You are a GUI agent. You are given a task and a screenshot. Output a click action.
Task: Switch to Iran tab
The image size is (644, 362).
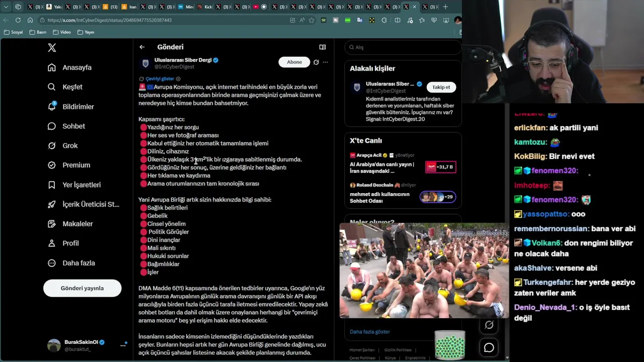(129, 7)
